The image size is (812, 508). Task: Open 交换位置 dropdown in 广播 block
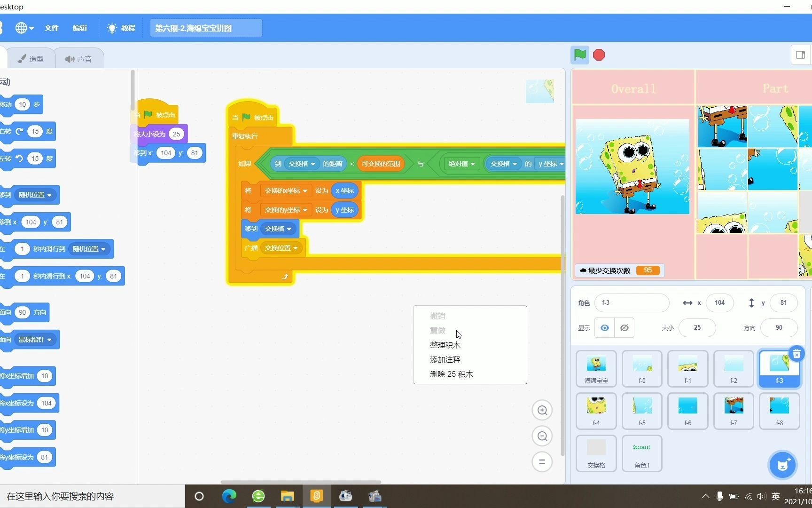click(281, 248)
